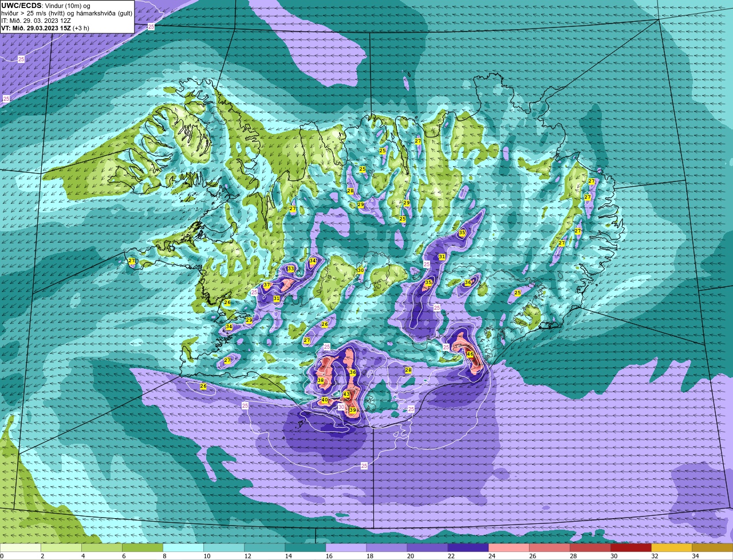Pick the legend swatch between 12 and 14

265,548
